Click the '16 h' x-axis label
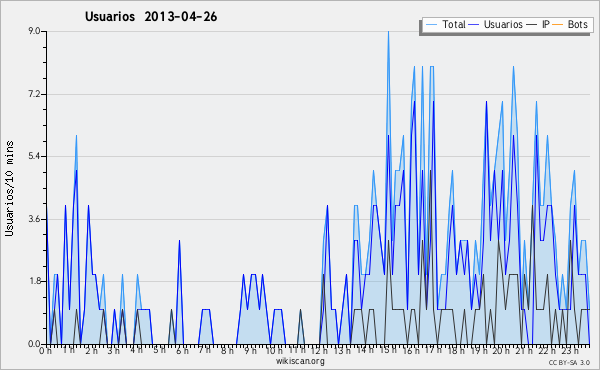 (411, 351)
